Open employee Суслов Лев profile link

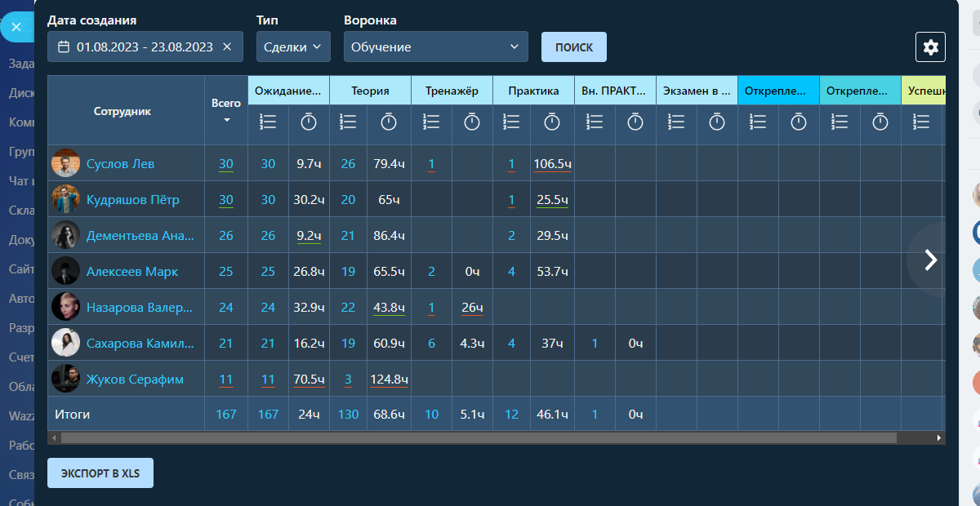[120, 164]
